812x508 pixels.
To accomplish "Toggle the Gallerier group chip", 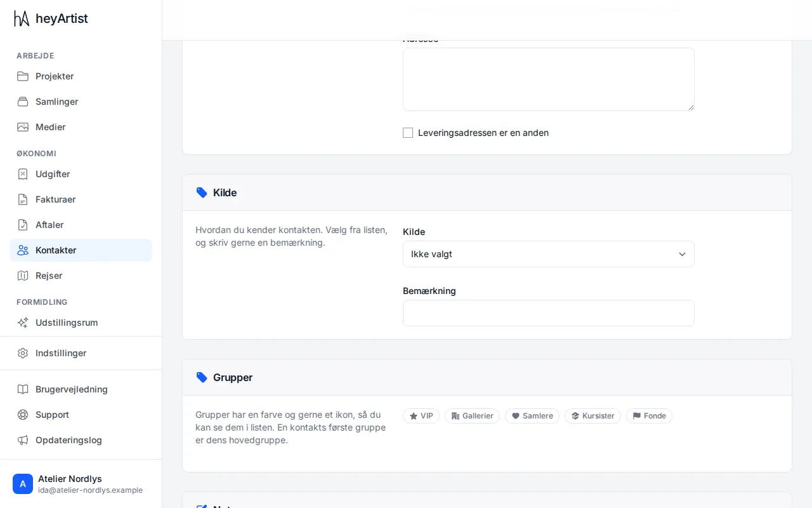I will [473, 416].
